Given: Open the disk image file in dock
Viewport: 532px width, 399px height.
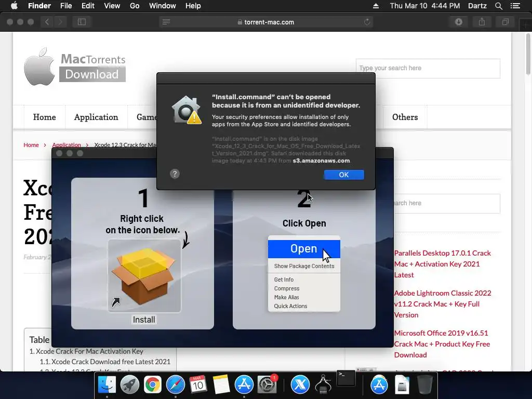Looking at the screenshot, I should tap(402, 385).
